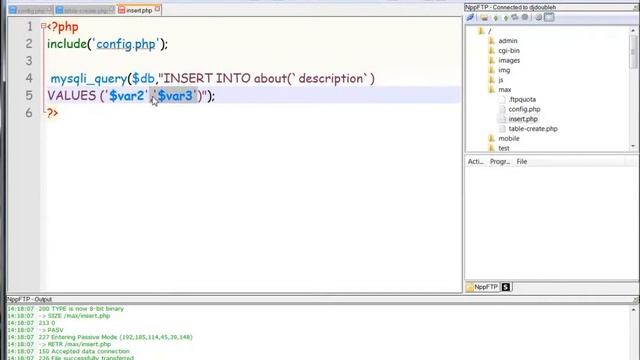Click mysqli_query function on line 4
This screenshot has height=360, width=640.
click(89, 78)
